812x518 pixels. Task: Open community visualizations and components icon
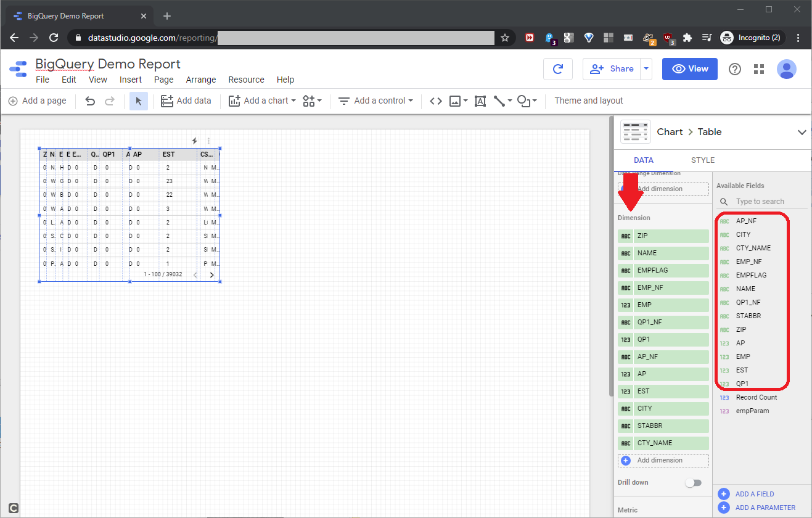pyautogui.click(x=309, y=101)
